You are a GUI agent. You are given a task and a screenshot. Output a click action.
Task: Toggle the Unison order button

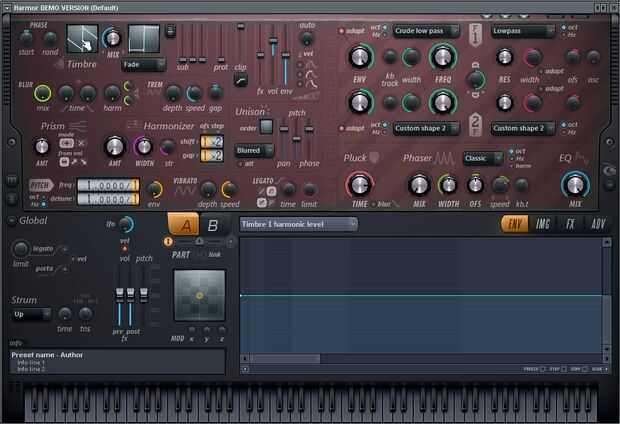[x=267, y=127]
